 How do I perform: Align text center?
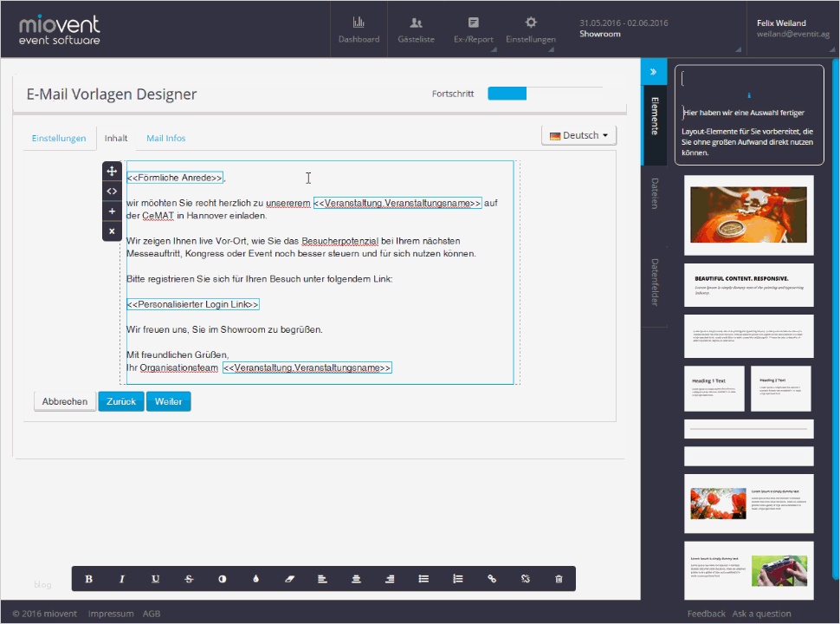[356, 579]
